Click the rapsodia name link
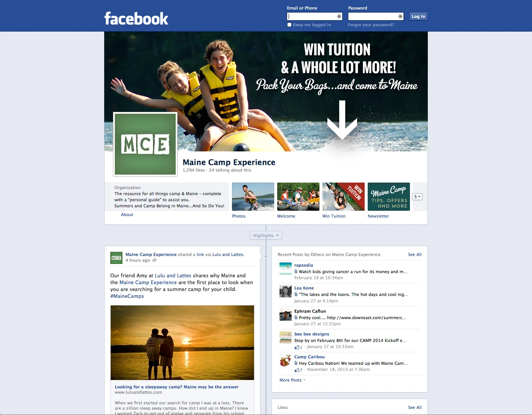The image size is (532, 415). (x=303, y=265)
